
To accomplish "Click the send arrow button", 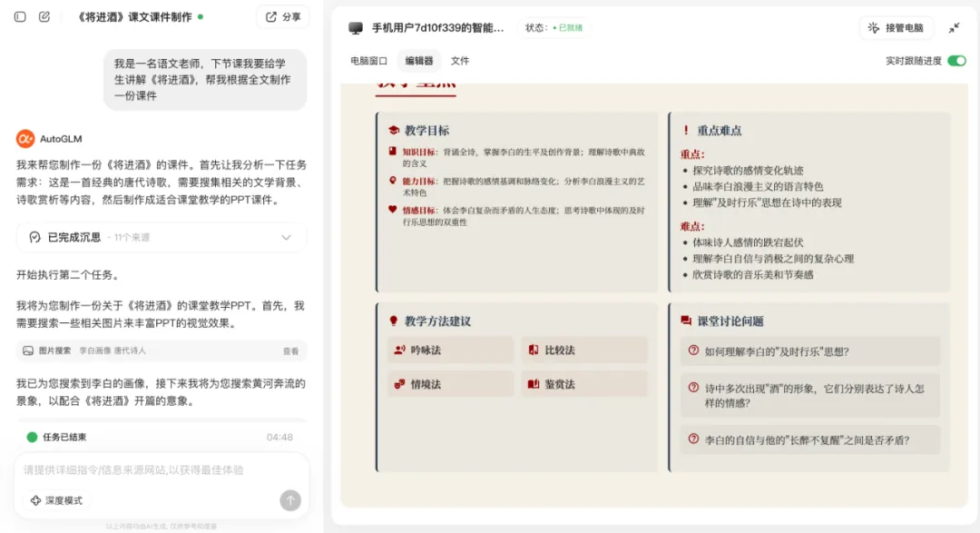I will coord(290,500).
